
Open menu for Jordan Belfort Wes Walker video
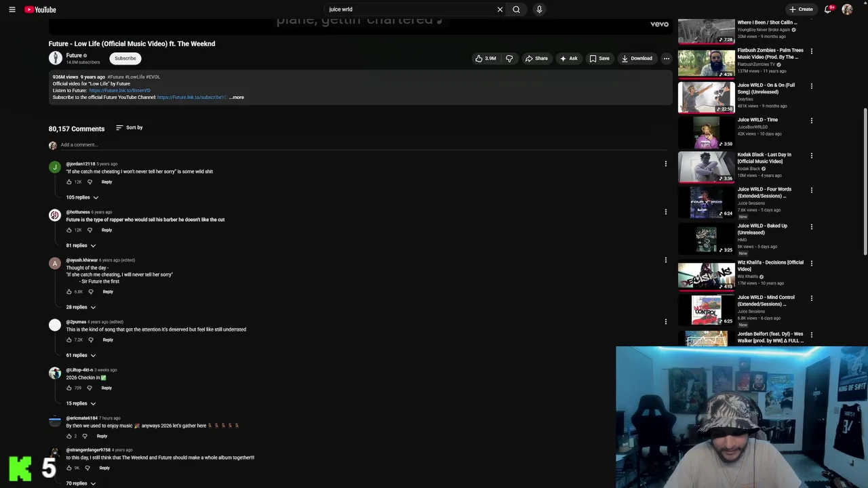[x=811, y=335]
